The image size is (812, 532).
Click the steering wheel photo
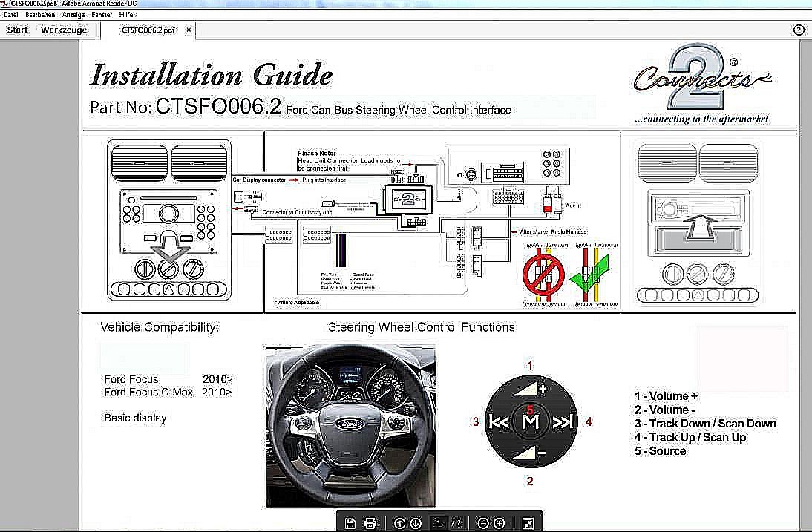(x=350, y=426)
